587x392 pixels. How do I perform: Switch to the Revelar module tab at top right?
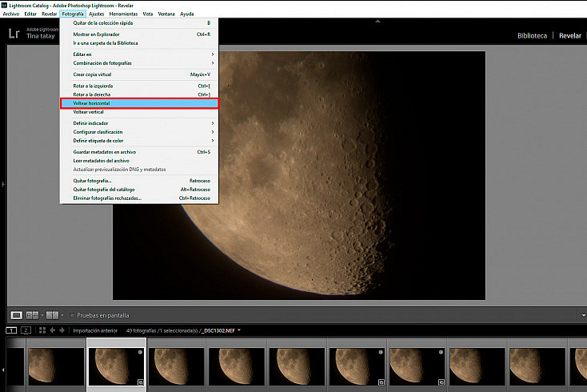570,35
